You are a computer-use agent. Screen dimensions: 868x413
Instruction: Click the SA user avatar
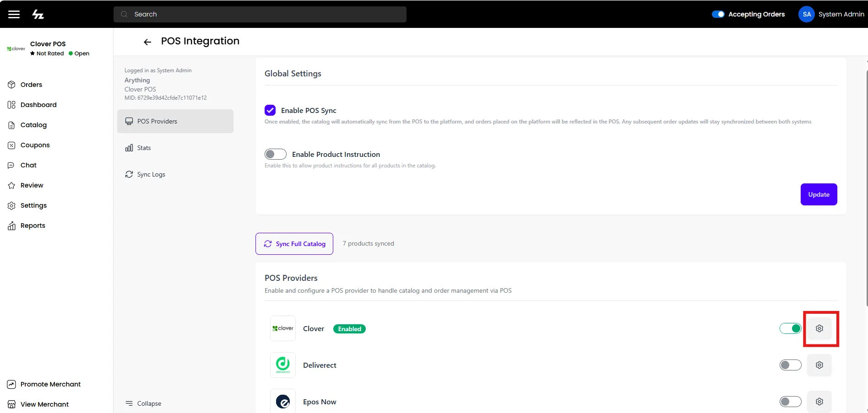[x=807, y=14]
